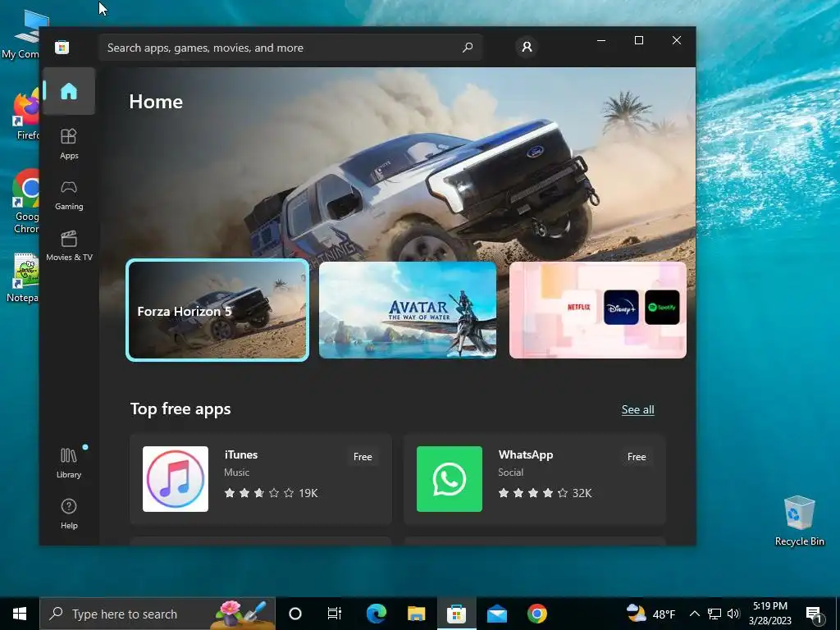Open the Netflix Disney+ Spotify featured card
840x630 pixels.
598,310
